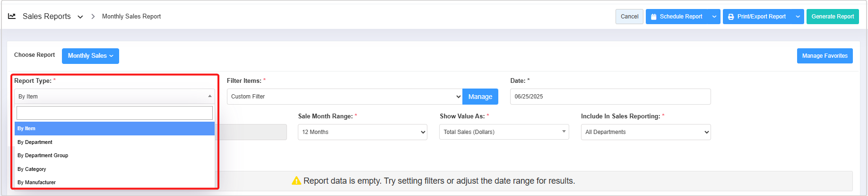Click the Print/Export Report printer icon
The image size is (868, 196).
pyautogui.click(x=731, y=17)
